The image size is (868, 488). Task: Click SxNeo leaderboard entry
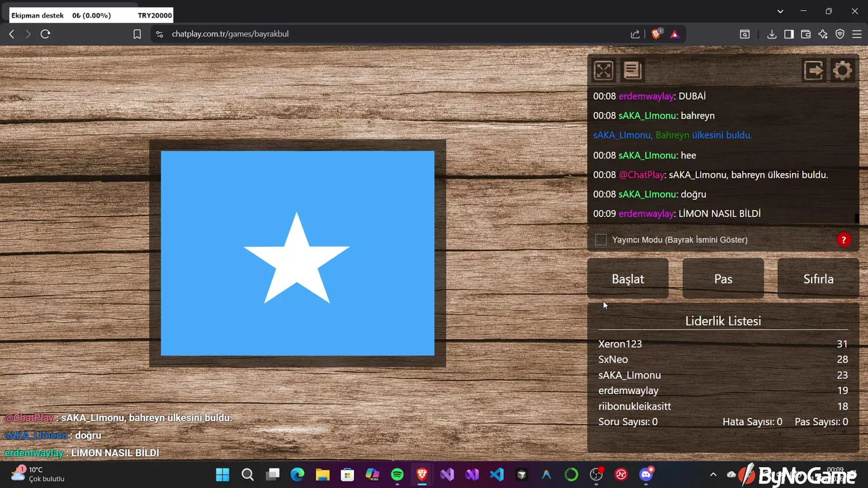click(x=613, y=359)
